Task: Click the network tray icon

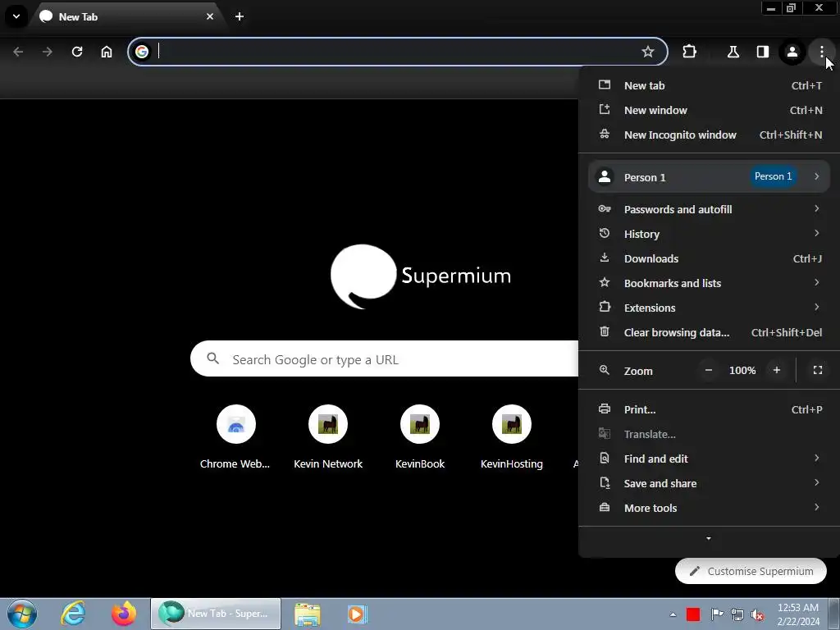Action: coord(737,614)
